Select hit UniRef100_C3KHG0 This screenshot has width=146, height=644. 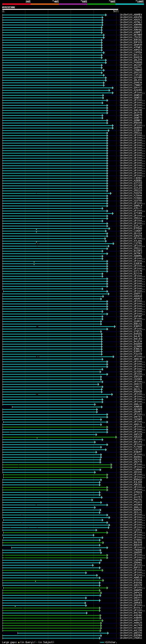click(131, 178)
